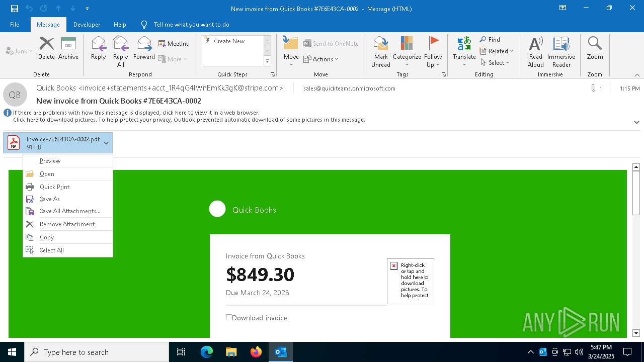Expand the message header chevron
644x362 pixels.
tap(636, 122)
